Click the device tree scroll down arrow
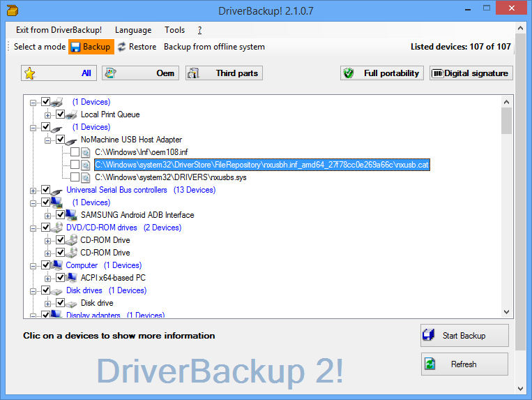The height and width of the screenshot is (400, 532). 507,312
